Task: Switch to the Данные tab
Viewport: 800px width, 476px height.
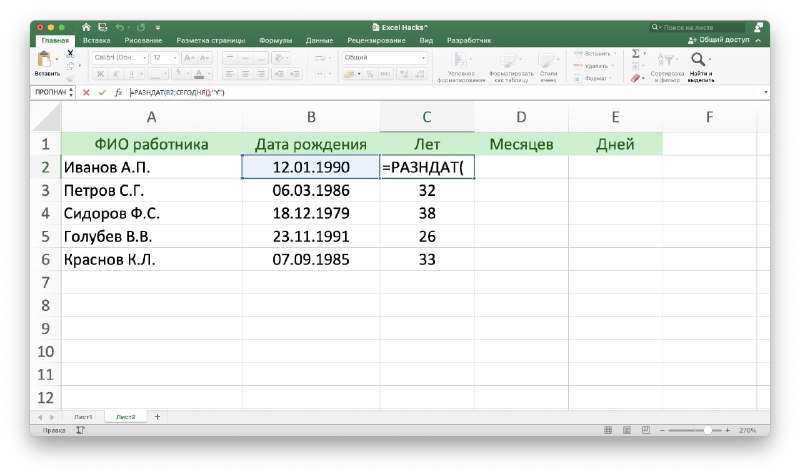Action: [319, 40]
